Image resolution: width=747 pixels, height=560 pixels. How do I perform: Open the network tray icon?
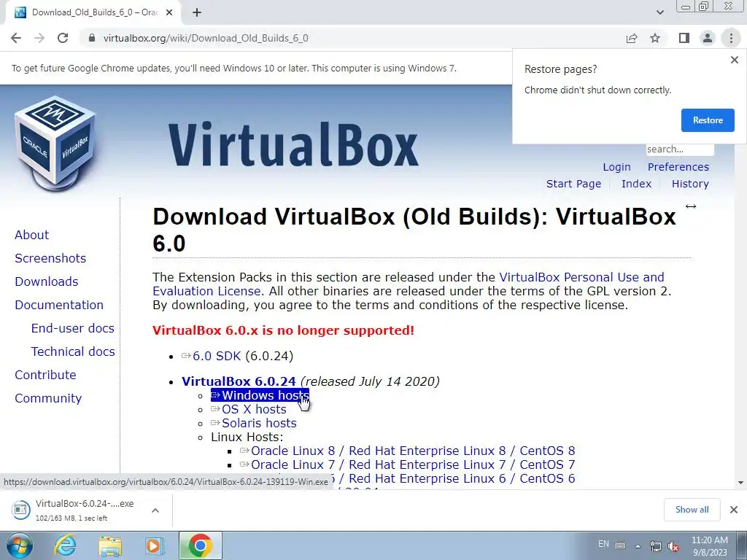click(x=656, y=546)
